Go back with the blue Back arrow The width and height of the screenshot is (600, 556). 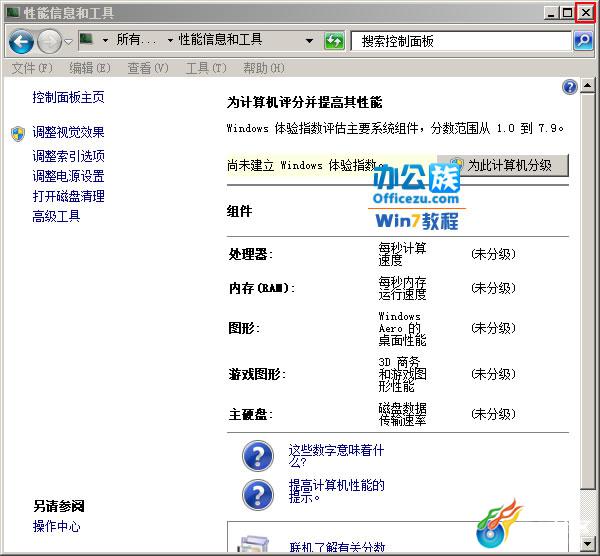point(21,41)
